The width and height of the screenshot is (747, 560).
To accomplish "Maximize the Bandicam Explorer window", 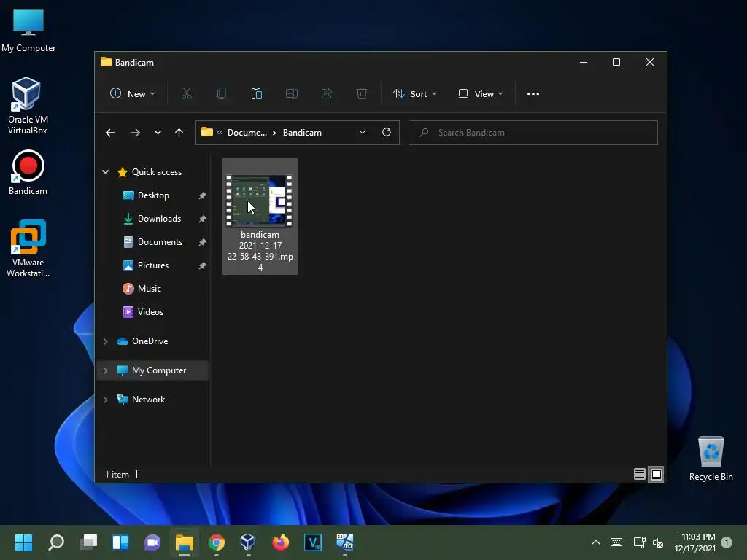I will (x=616, y=63).
